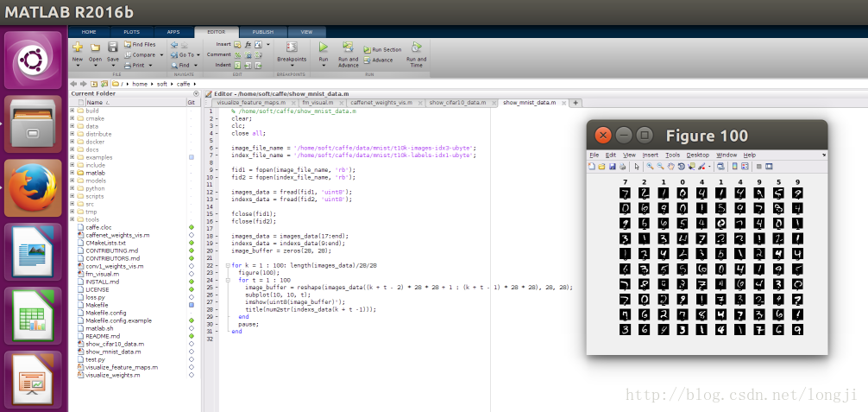Screen dimensions: 868x412
Task: Click the Find Files button
Action: coord(140,44)
